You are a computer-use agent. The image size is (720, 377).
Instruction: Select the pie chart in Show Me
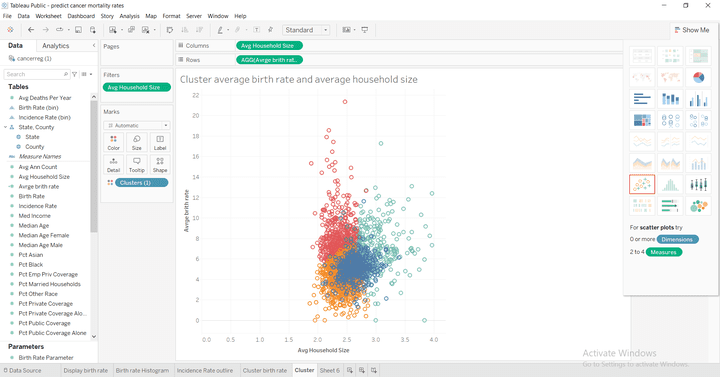point(698,77)
